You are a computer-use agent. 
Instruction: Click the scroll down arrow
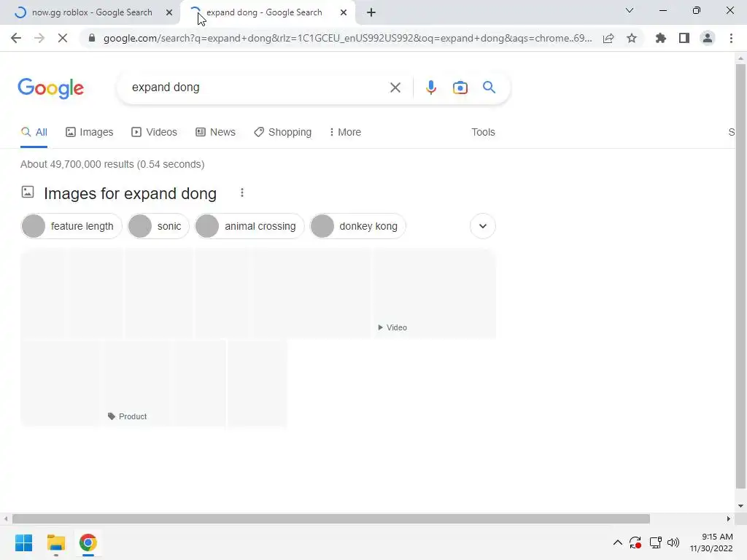pyautogui.click(x=740, y=506)
